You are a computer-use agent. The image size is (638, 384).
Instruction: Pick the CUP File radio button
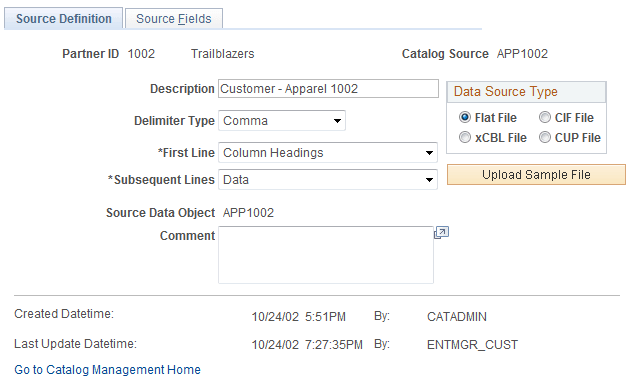point(545,137)
